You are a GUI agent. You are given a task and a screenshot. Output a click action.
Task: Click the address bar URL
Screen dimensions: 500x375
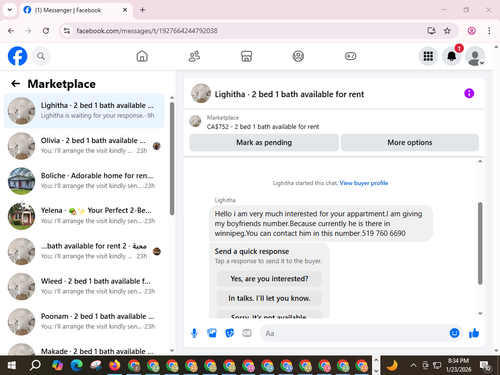tap(147, 31)
